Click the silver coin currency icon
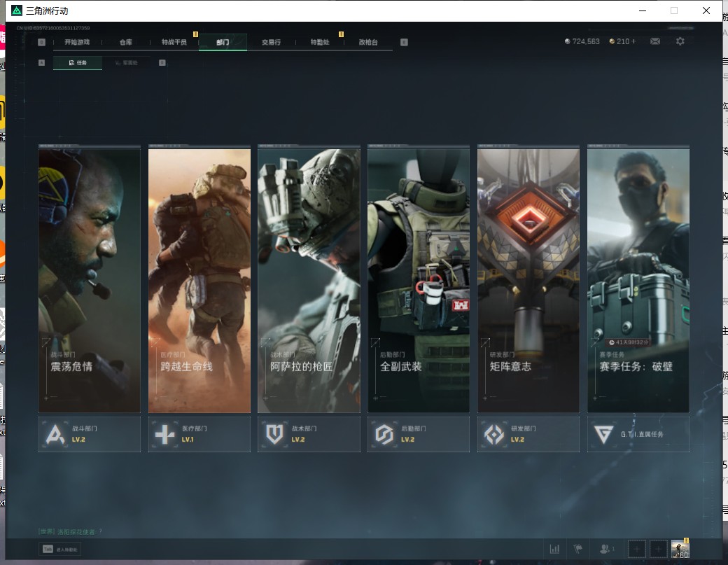Viewport: 728px width, 565px height. point(567,41)
